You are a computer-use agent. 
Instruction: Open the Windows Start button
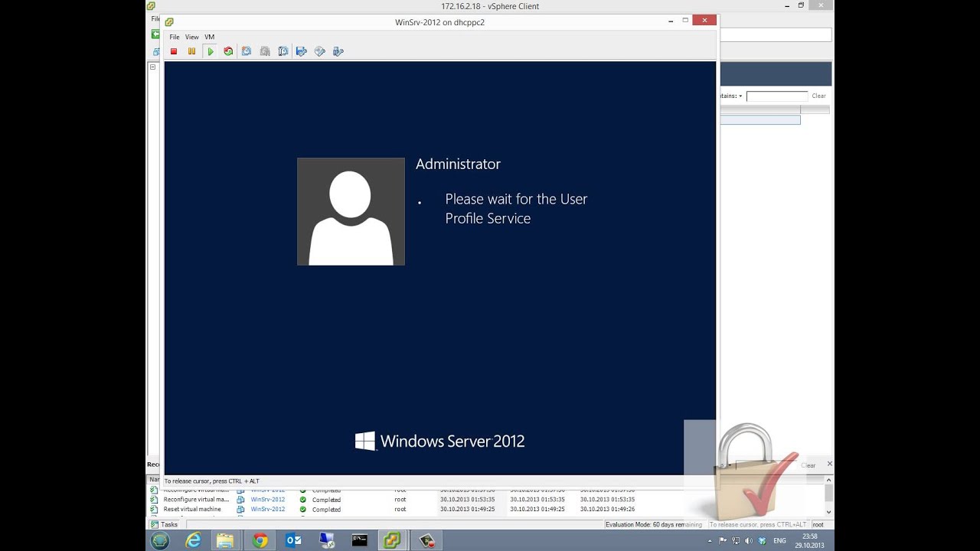pos(160,541)
